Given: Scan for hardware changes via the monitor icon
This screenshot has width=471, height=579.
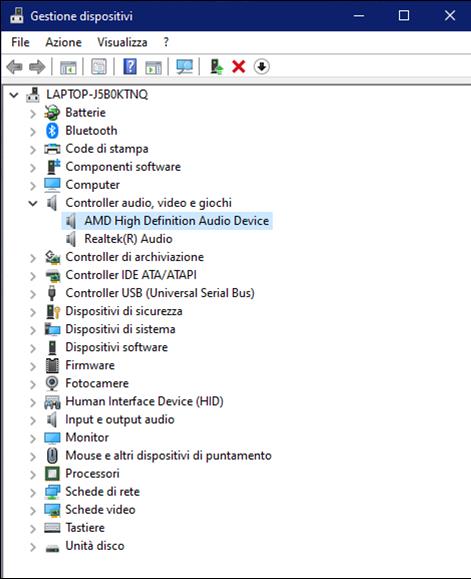Looking at the screenshot, I should [184, 67].
